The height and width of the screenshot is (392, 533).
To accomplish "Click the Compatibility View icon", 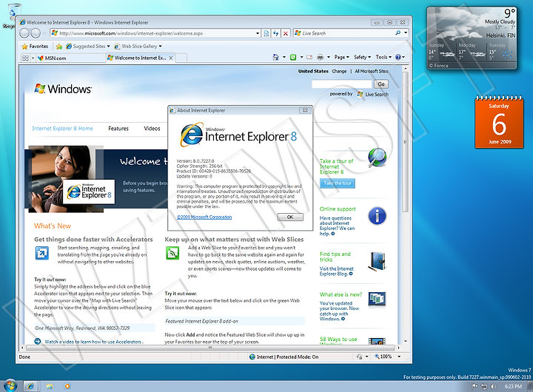I will (x=266, y=33).
